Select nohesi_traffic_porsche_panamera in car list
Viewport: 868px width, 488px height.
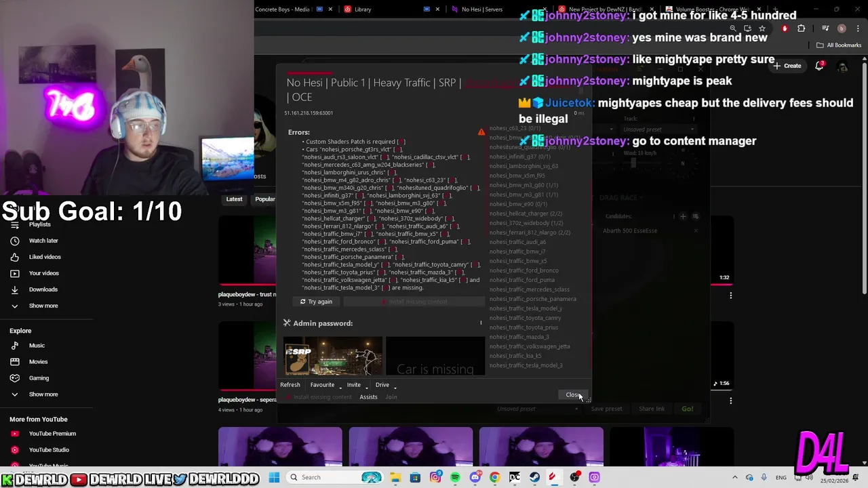tap(532, 299)
